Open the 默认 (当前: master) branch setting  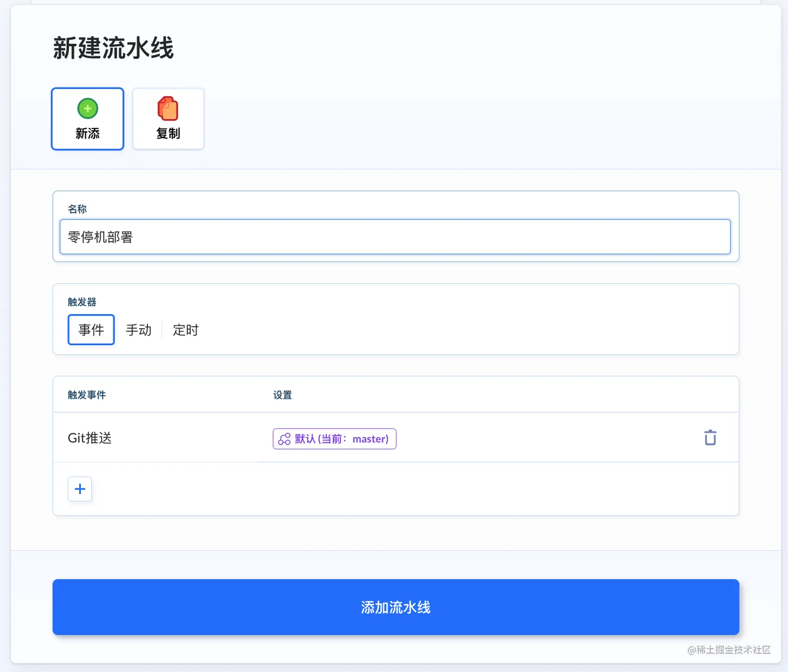pos(335,439)
